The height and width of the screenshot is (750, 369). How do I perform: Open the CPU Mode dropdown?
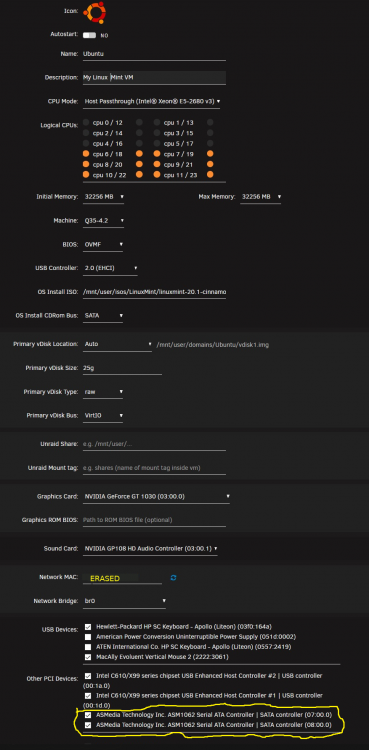point(152,101)
